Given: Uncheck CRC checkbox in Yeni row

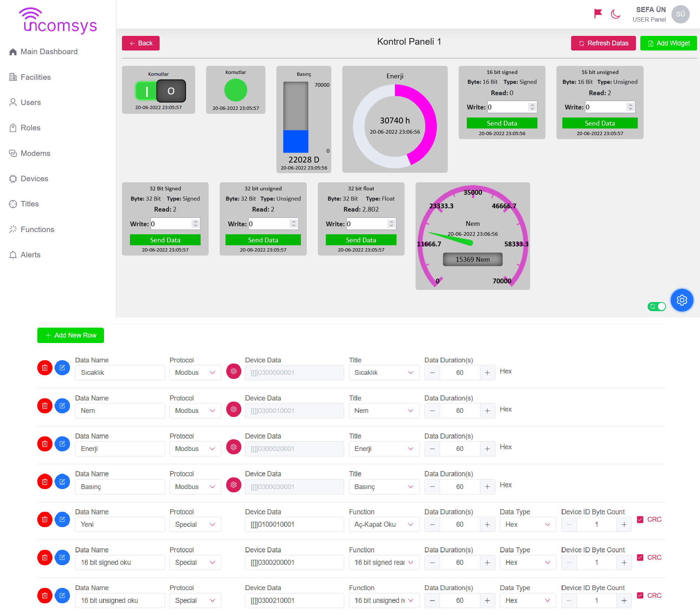Looking at the screenshot, I should click(x=640, y=519).
